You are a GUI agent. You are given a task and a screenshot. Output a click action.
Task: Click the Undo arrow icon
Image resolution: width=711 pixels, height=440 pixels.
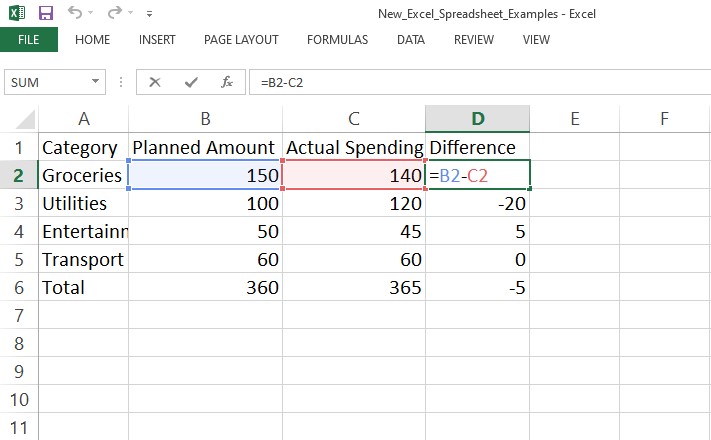[75, 14]
